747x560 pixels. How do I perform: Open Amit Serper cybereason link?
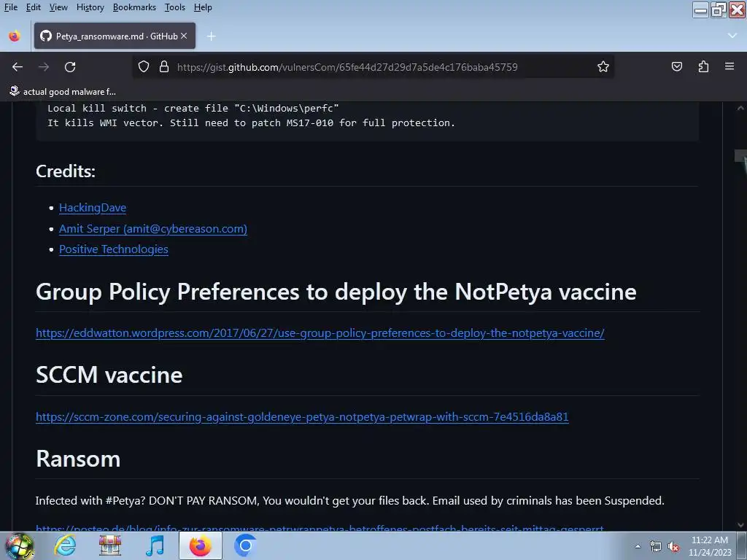(153, 228)
